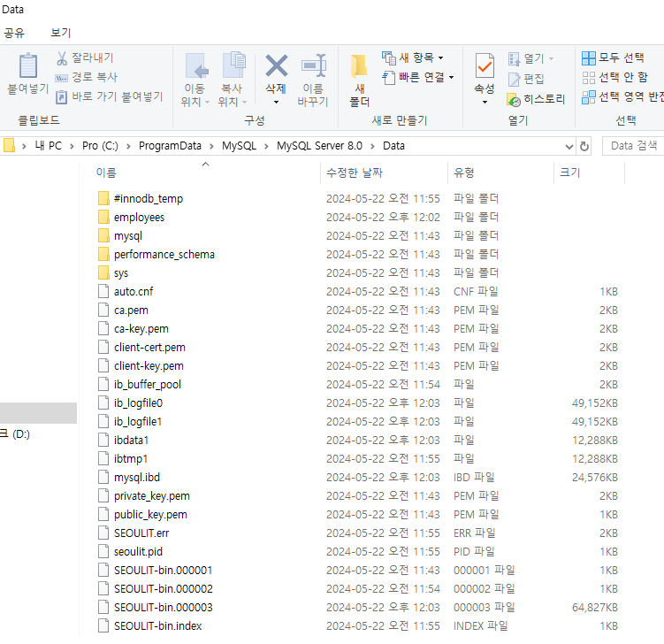Sort by Type (유형) column header
The width and height of the screenshot is (664, 644).
[x=464, y=172]
